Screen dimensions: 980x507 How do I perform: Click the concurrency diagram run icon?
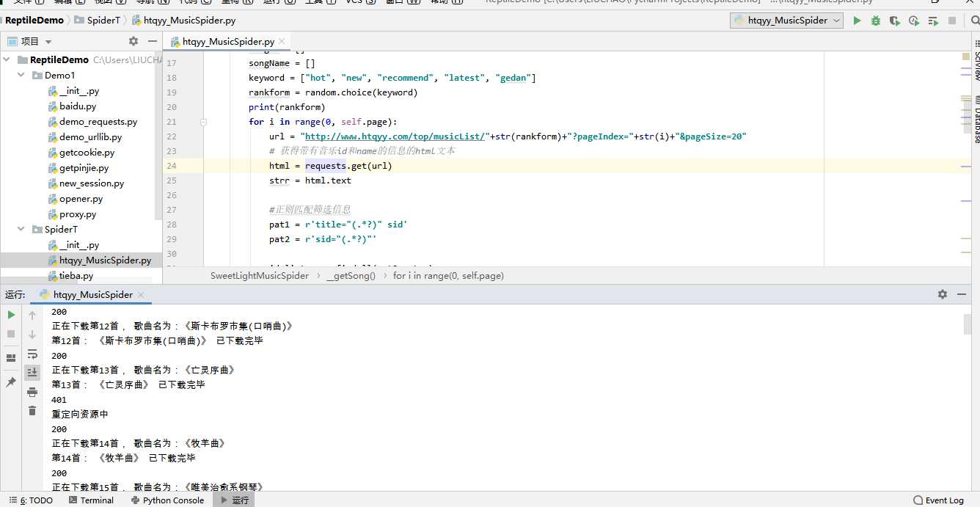coord(932,21)
